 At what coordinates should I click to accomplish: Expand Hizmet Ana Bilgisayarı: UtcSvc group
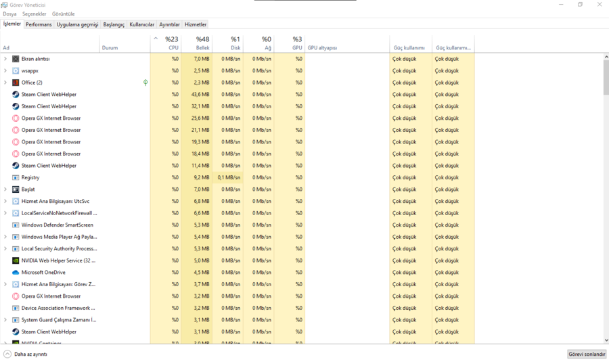coord(5,201)
